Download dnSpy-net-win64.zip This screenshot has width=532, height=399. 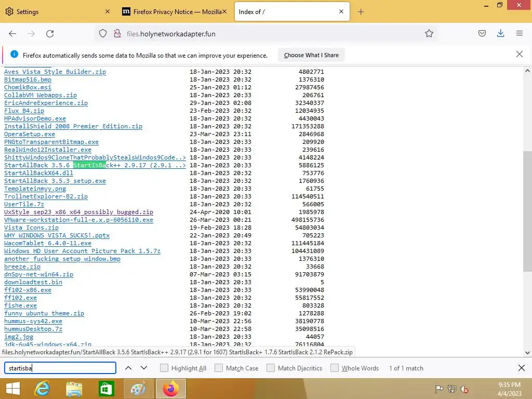point(38,274)
